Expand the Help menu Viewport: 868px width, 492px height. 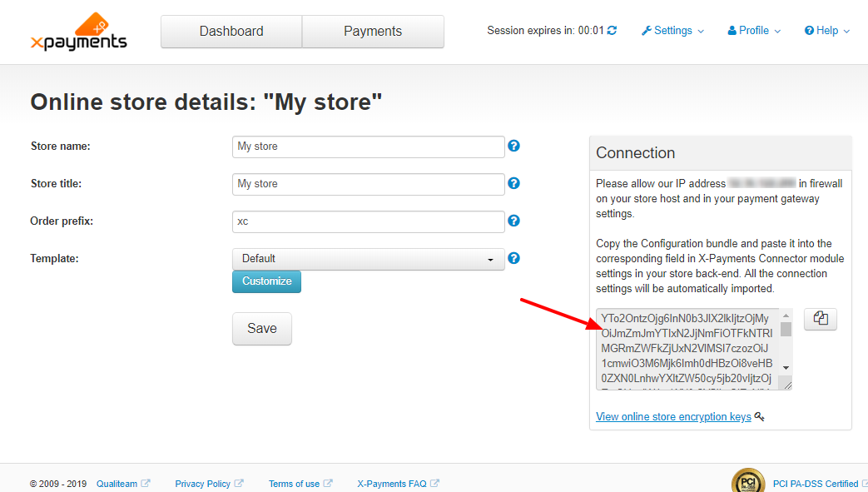click(x=827, y=31)
